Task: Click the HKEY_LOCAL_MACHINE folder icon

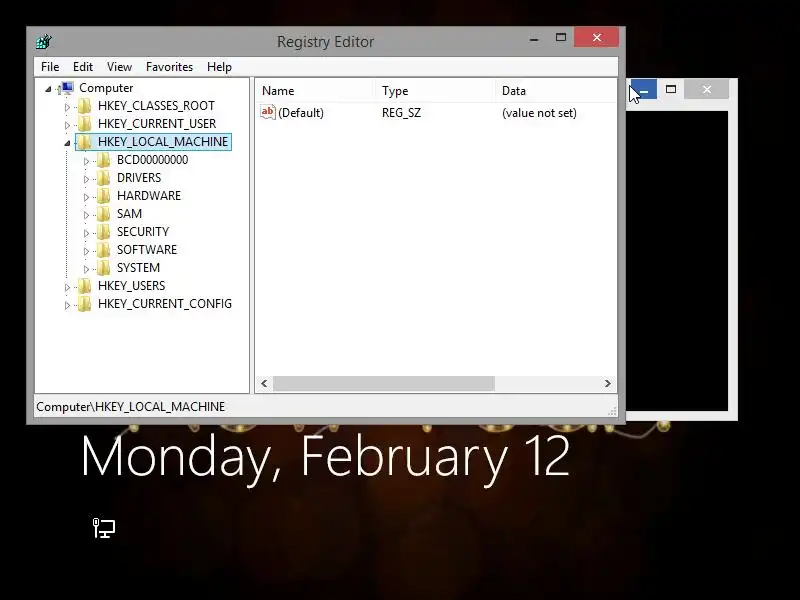Action: [85, 142]
